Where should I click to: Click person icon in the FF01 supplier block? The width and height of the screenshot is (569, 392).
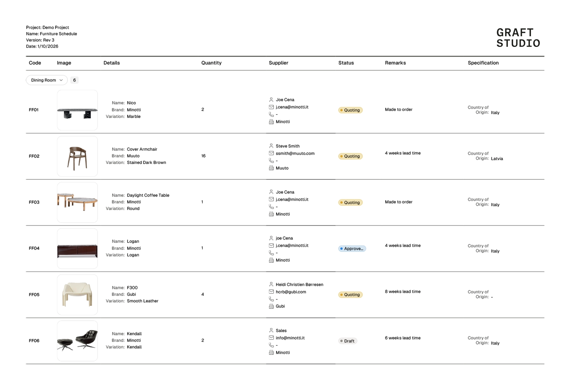[x=271, y=100]
